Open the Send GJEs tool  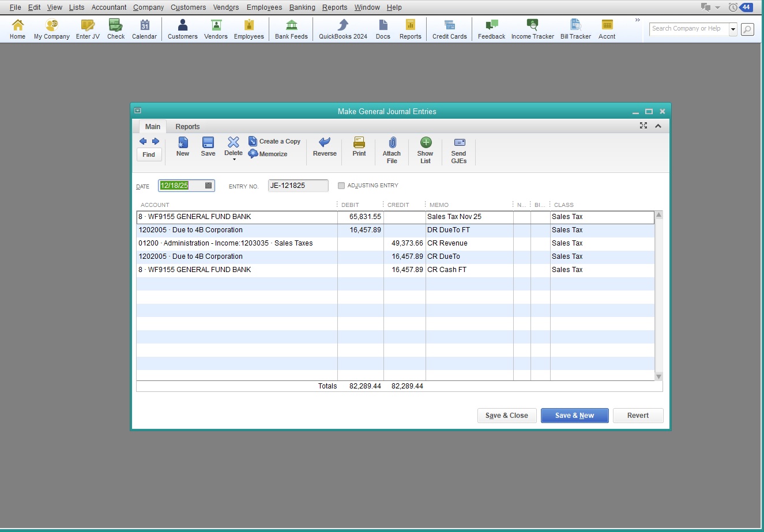tap(459, 142)
